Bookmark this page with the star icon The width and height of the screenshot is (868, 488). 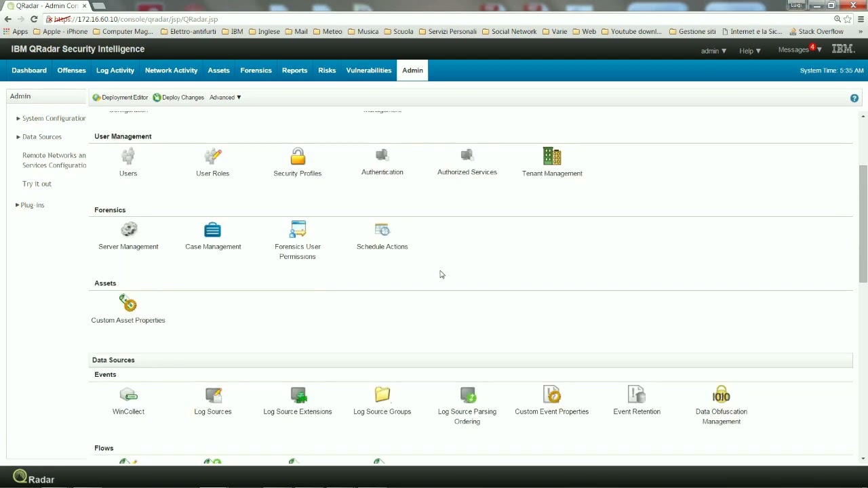(x=848, y=19)
